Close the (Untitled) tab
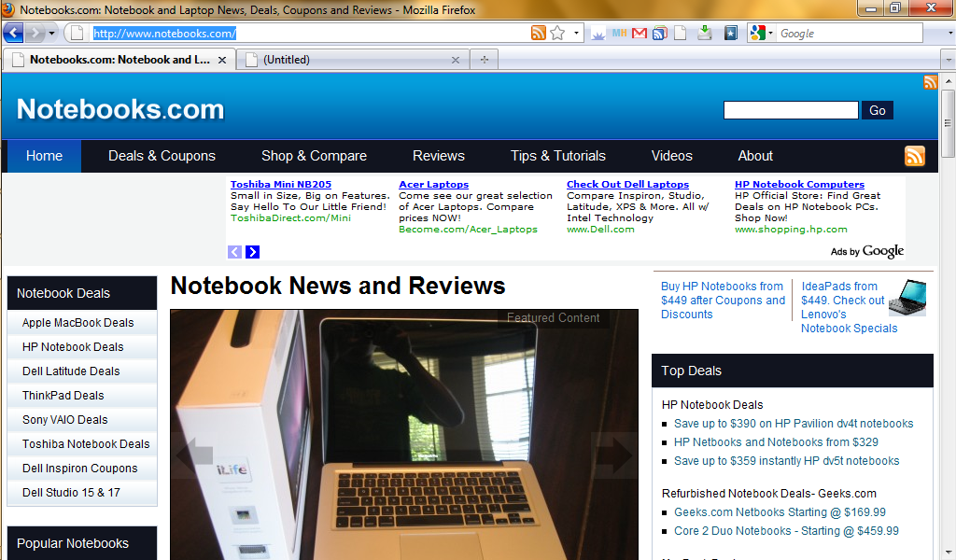Viewport: 956px width, 560px height. (x=456, y=60)
